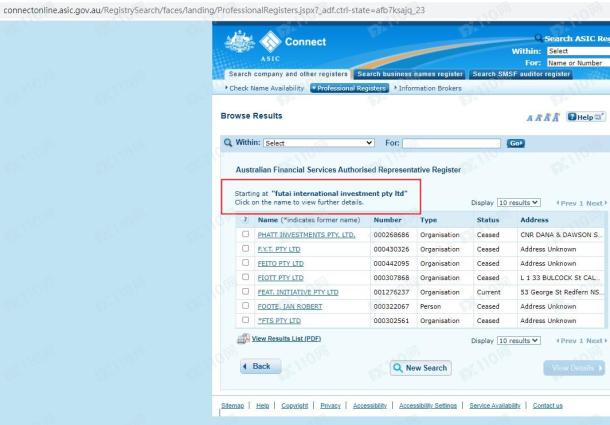Click the Status column header
The image size is (610, 425).
click(488, 220)
